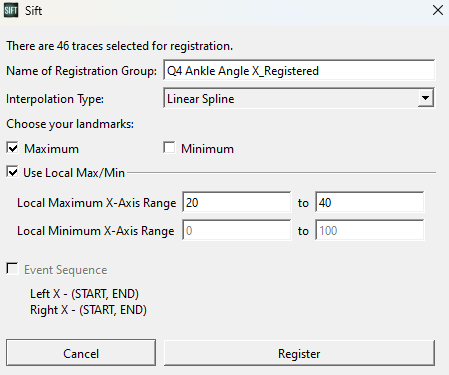This screenshot has width=449, height=375.
Task: Select the Linear Spline combo box
Action: click(299, 98)
